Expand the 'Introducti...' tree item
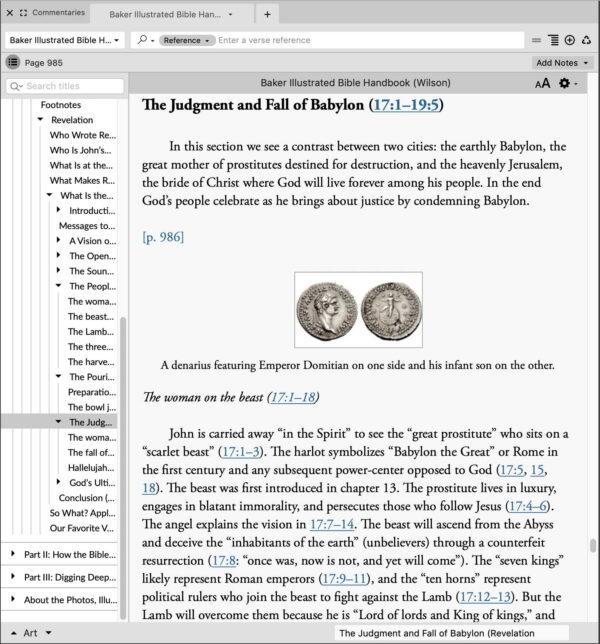The image size is (600, 644). (58, 210)
